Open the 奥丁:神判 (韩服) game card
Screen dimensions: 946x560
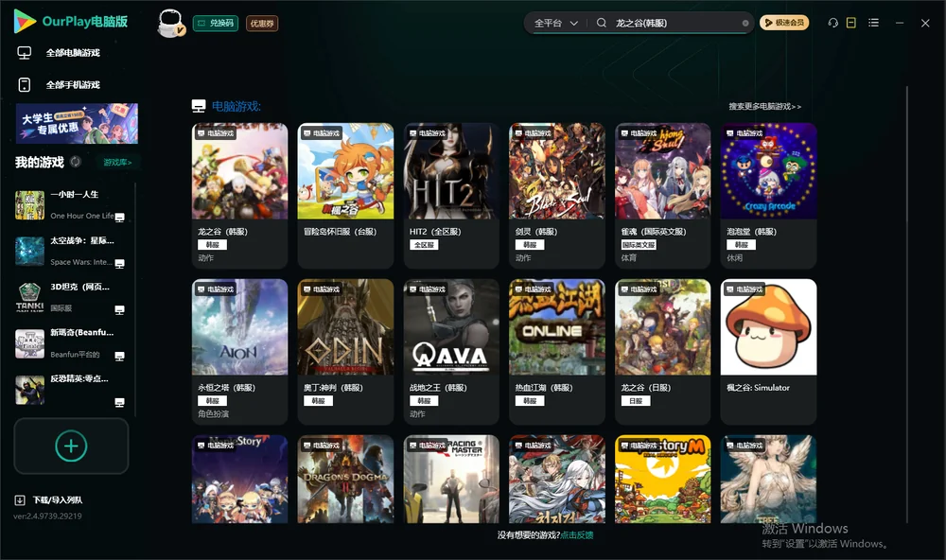coord(345,352)
